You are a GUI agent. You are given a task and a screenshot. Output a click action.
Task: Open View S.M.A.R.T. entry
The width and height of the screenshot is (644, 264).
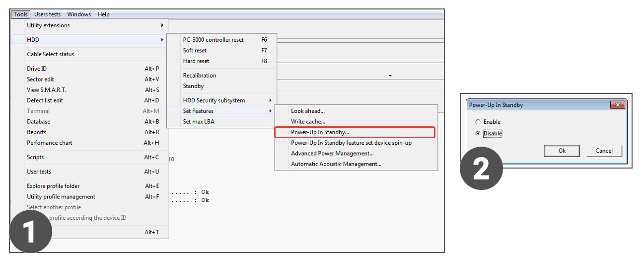89,90
